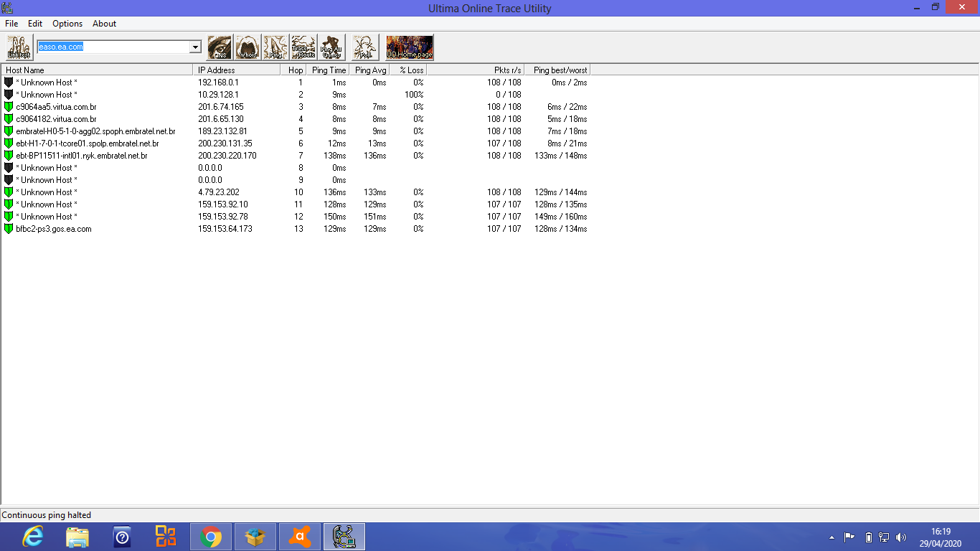
Task: Click the orange squares taskbar app icon
Action: [166, 537]
